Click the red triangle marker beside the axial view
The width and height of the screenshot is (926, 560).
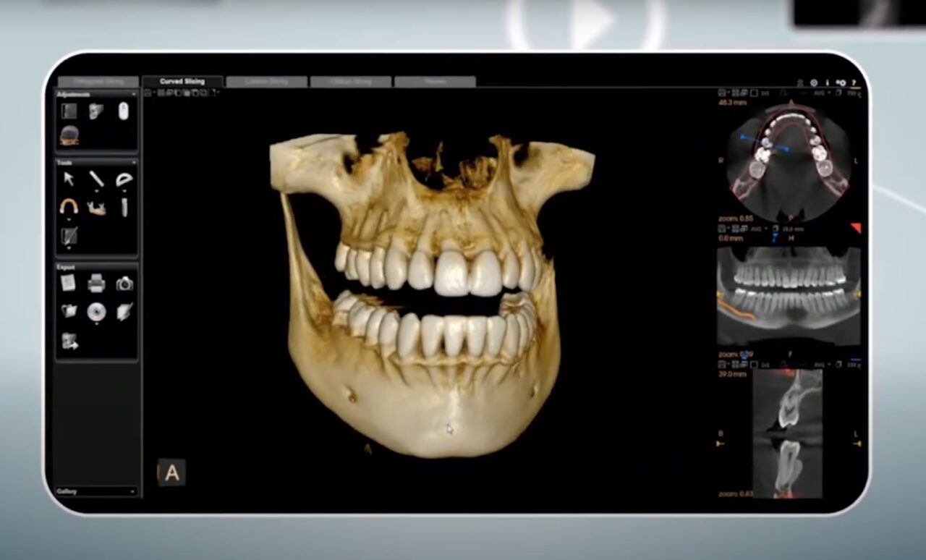[857, 226]
